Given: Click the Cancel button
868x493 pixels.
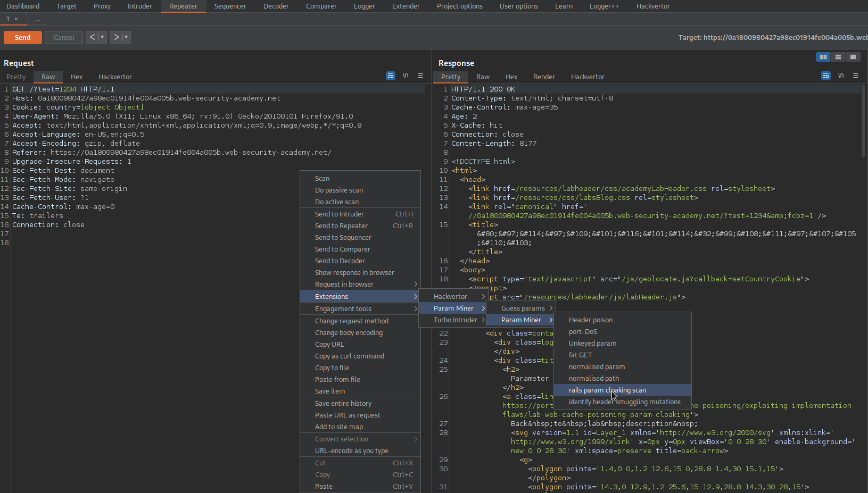Looking at the screenshot, I should [x=64, y=37].
